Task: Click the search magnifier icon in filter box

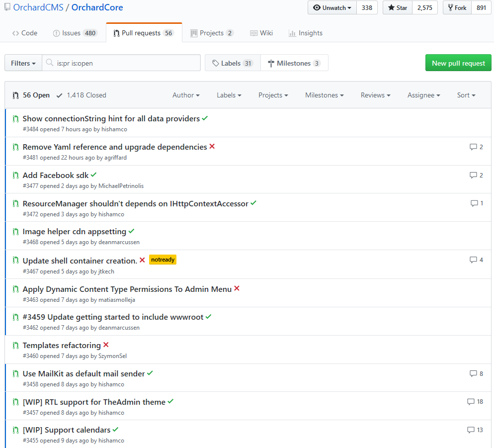Action: [x=50, y=63]
